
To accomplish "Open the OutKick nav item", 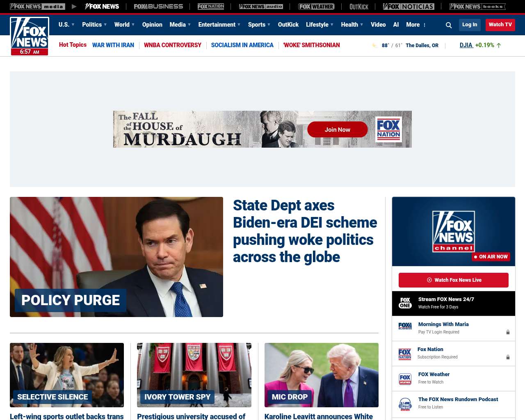I will click(288, 25).
